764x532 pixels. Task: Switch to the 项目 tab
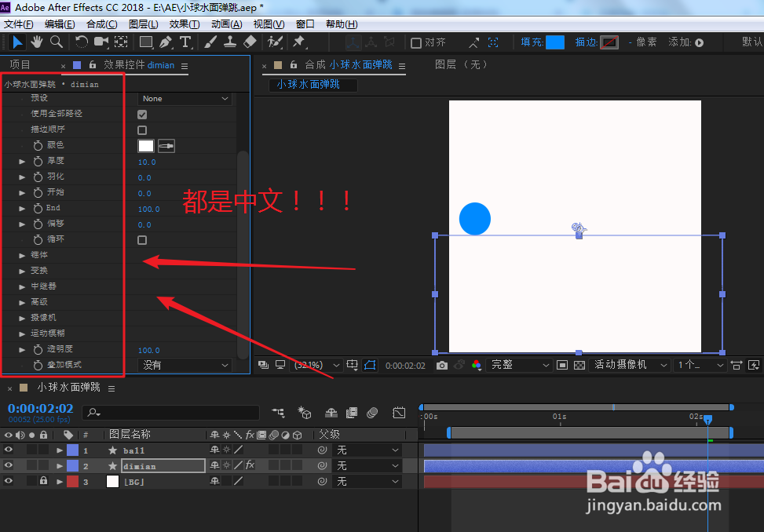click(19, 64)
